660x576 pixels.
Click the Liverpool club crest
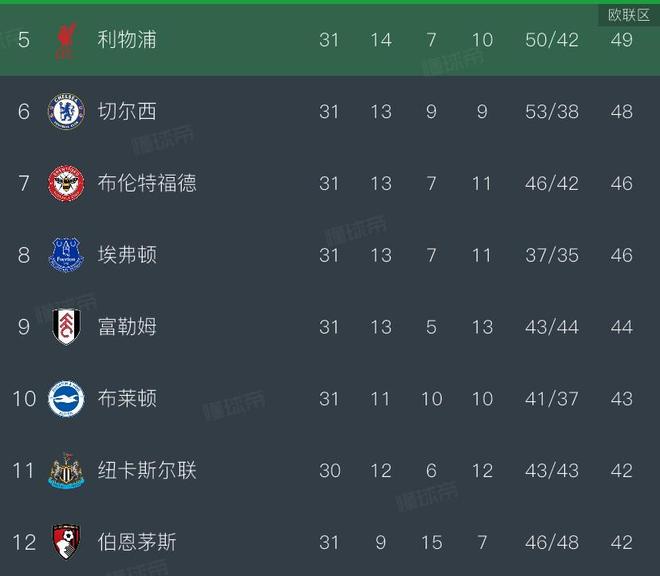click(67, 42)
